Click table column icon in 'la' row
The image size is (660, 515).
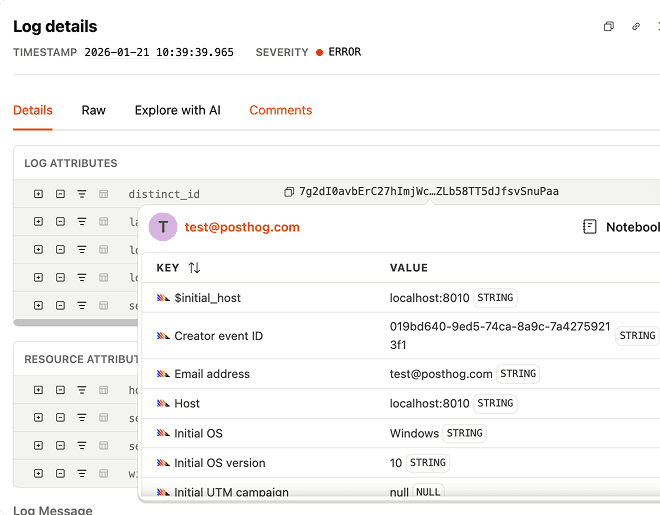(x=104, y=221)
